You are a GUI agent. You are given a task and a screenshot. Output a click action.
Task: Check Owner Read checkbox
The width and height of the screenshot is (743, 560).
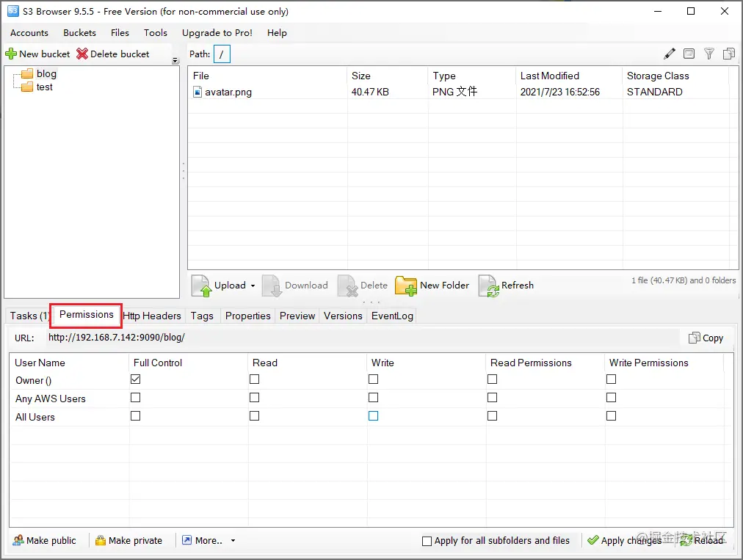coord(255,379)
